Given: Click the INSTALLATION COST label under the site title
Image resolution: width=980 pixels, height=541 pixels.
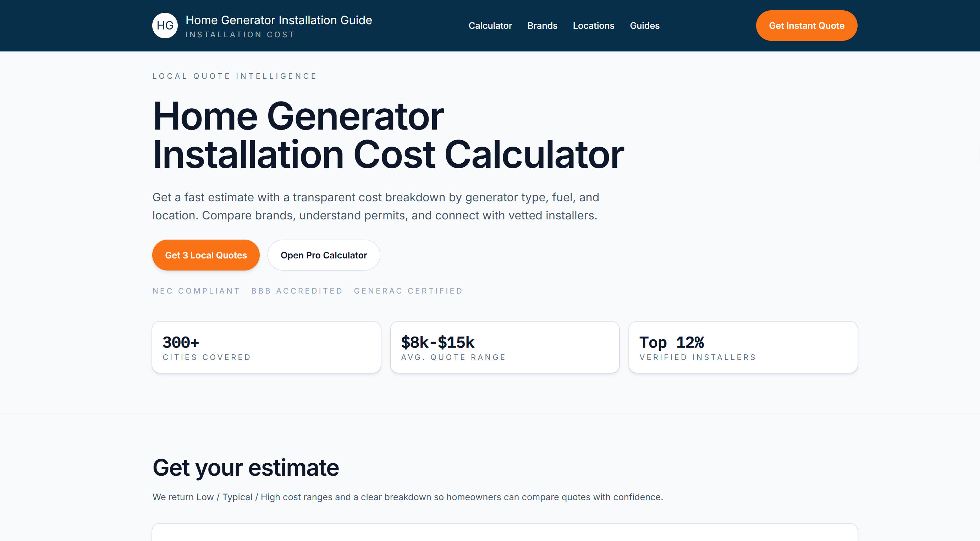Looking at the screenshot, I should pos(239,34).
